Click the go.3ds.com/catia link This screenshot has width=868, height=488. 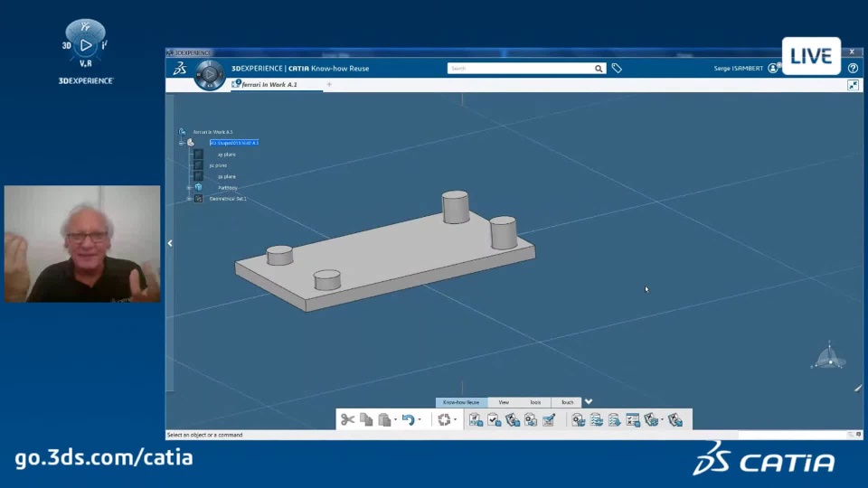(x=104, y=458)
